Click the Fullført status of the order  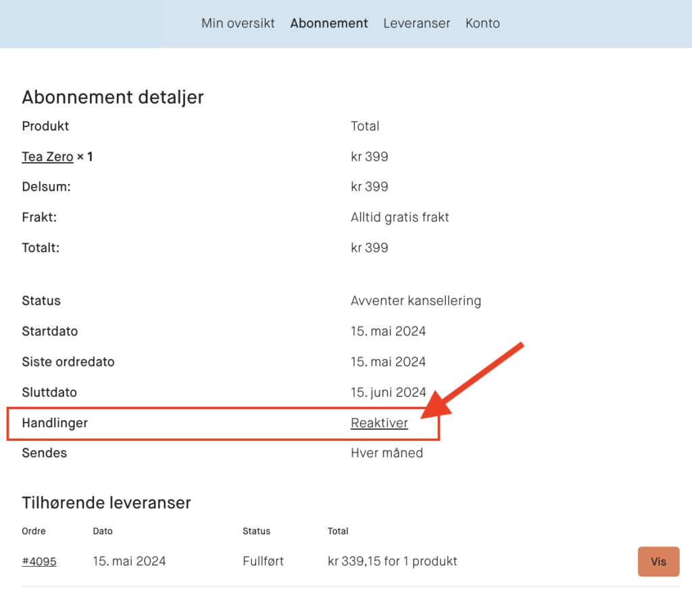263,561
